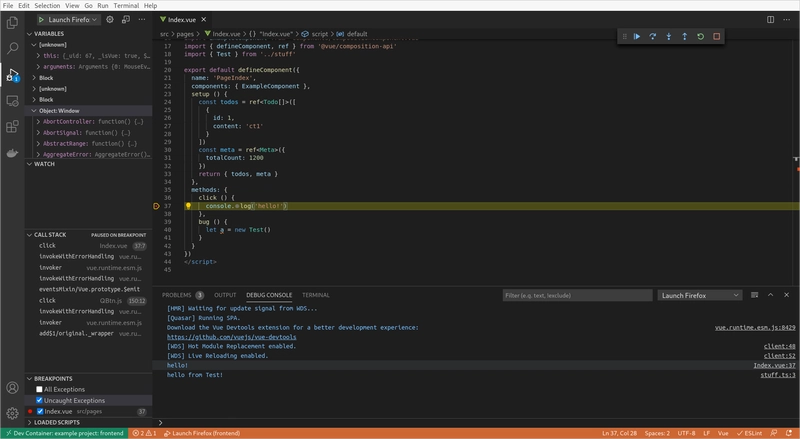Open the vue-devtools GitHub link
This screenshot has height=439, width=800.
point(231,337)
